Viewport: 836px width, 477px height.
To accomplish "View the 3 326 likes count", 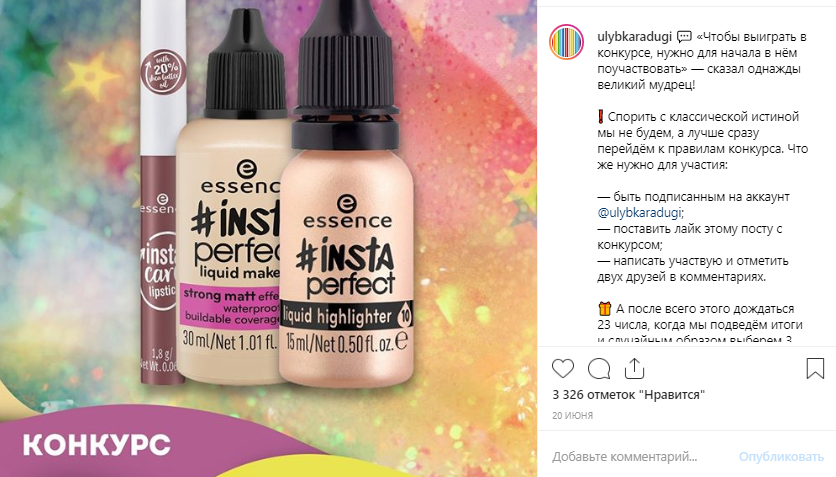I will (x=629, y=395).
